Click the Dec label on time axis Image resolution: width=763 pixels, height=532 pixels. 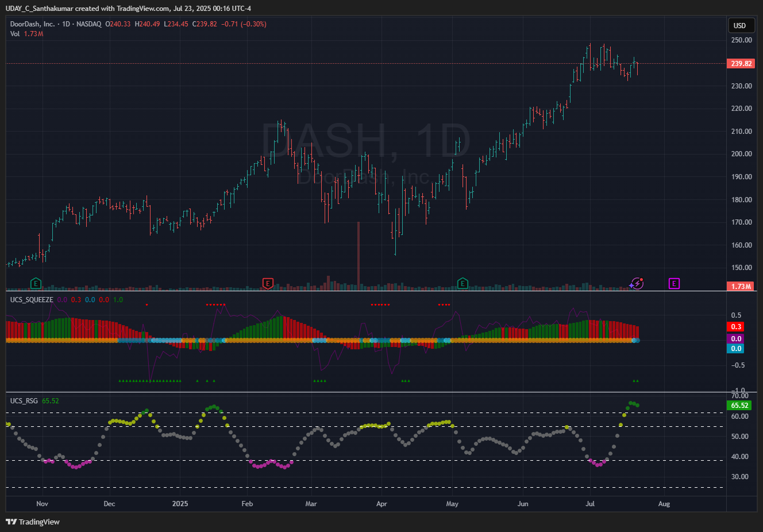pos(109,504)
